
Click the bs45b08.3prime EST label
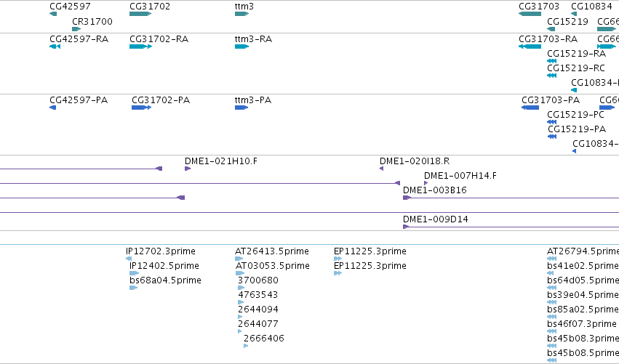[583, 339]
